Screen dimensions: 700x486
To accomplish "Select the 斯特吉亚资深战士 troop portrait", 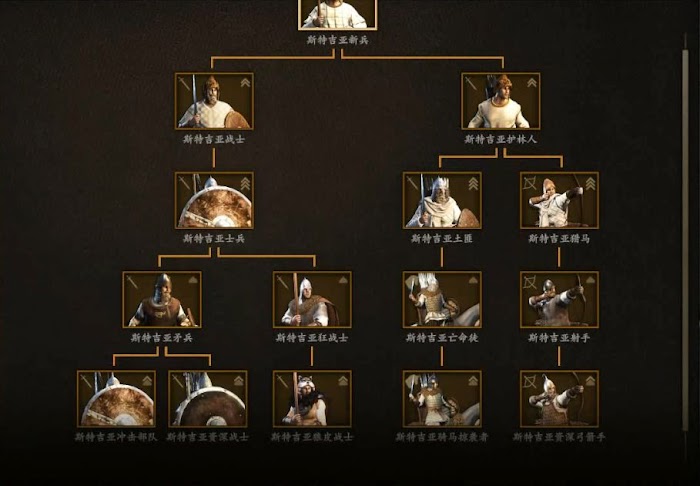I will tap(208, 399).
